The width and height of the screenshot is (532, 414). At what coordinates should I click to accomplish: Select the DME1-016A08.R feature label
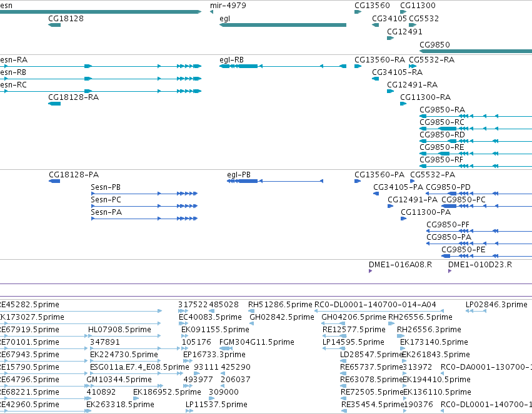pyautogui.click(x=400, y=265)
